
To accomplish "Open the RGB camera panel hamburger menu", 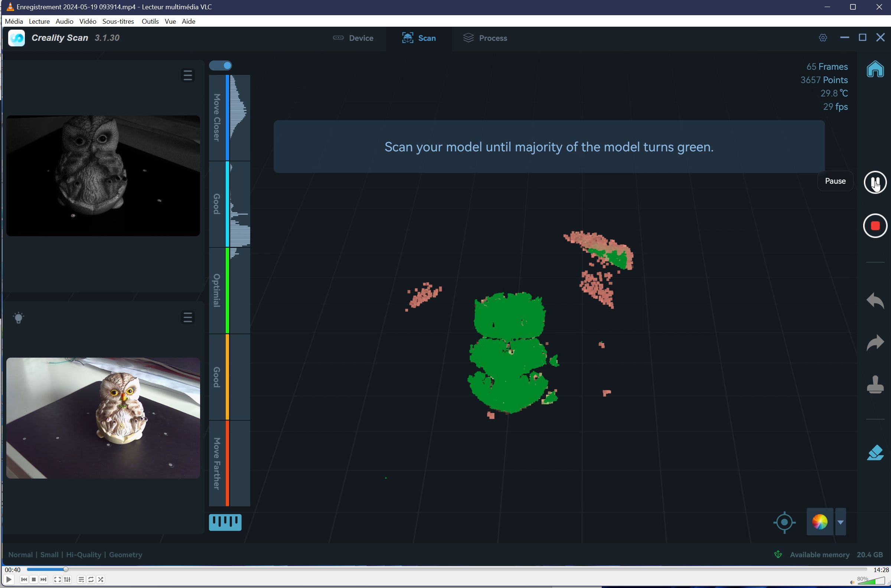I will pyautogui.click(x=187, y=318).
